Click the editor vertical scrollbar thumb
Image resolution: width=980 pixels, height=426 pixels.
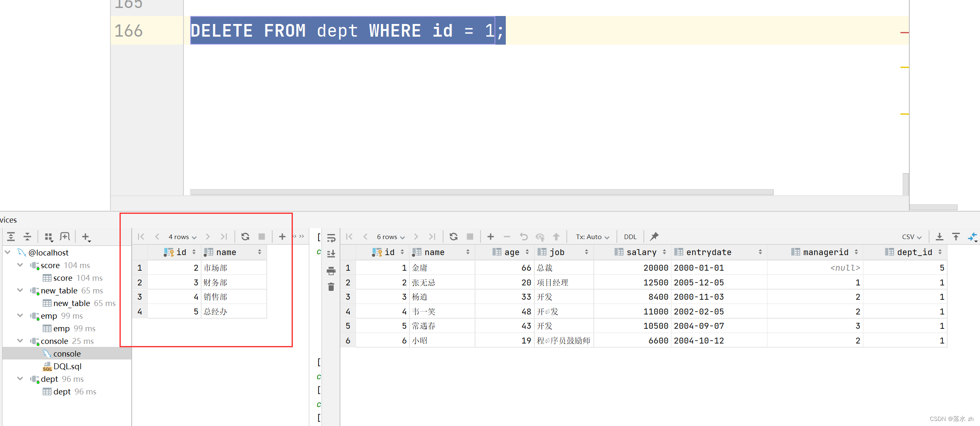tap(906, 184)
